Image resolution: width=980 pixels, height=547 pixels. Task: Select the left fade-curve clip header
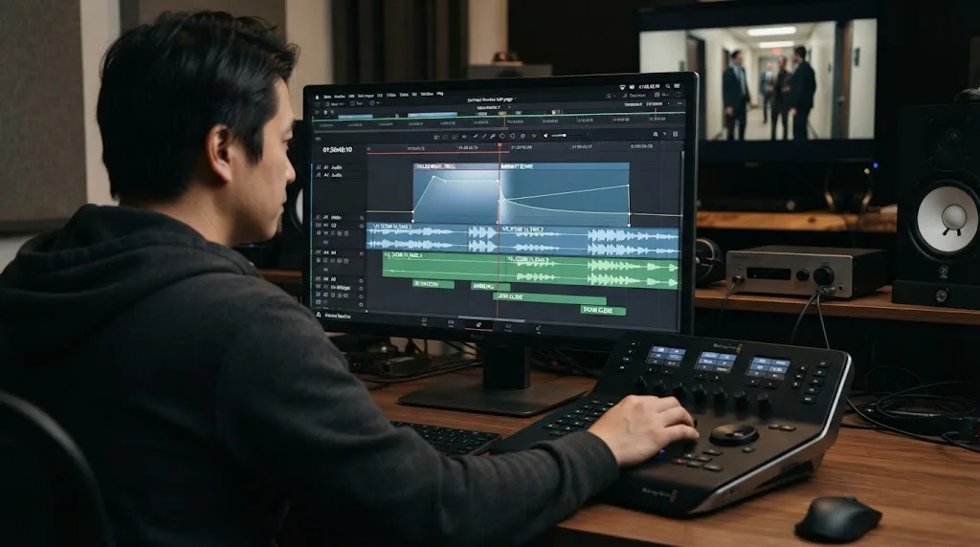pos(456,166)
